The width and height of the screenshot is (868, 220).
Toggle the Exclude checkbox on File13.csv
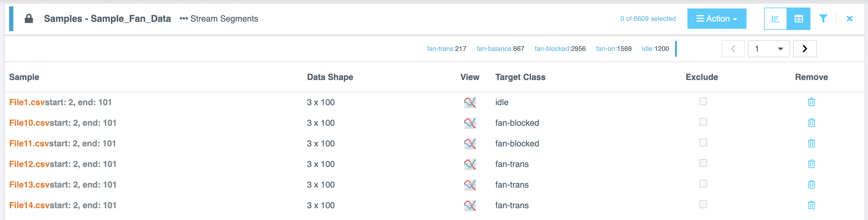click(703, 184)
